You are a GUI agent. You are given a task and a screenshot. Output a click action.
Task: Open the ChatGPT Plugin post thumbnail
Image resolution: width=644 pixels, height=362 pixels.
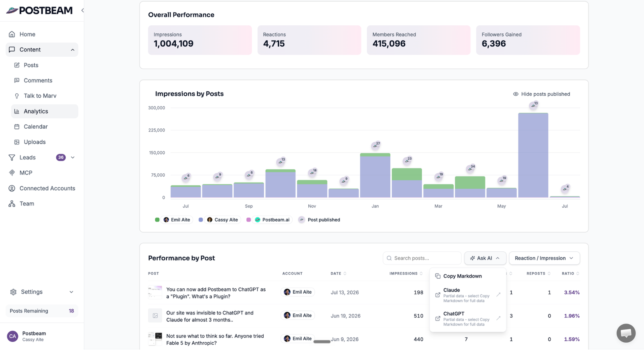click(x=155, y=292)
